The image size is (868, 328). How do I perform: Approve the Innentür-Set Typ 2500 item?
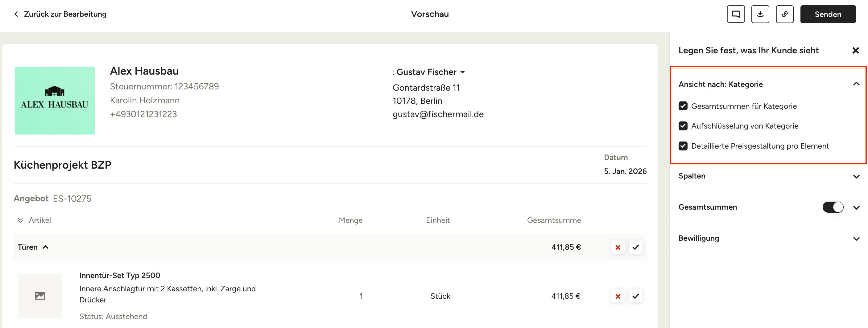(635, 296)
